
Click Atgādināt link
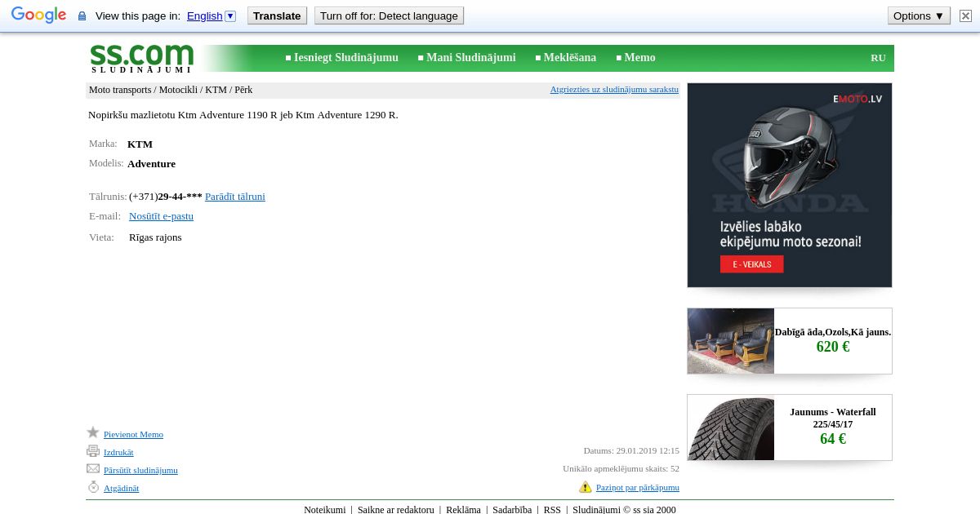coord(121,488)
